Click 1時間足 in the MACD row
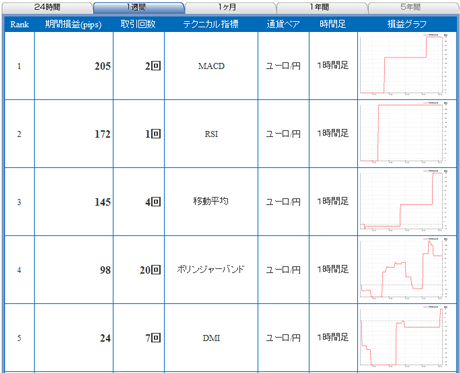Image resolution: width=460 pixels, height=373 pixels. pos(333,65)
